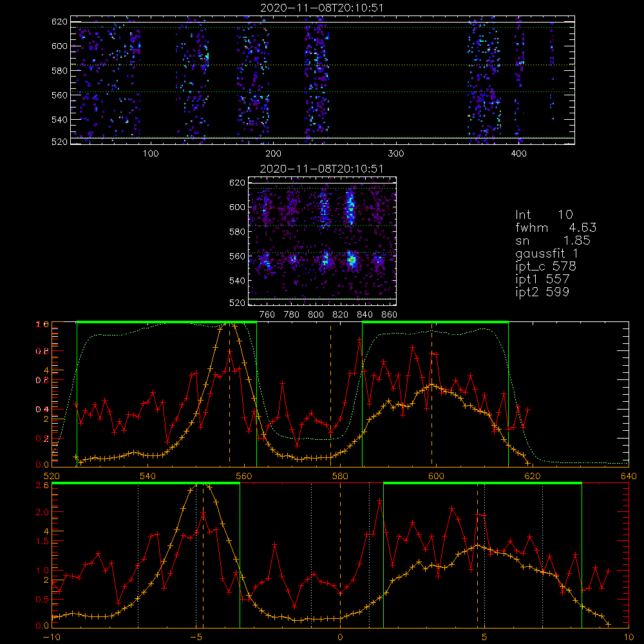The image size is (644, 644).
Task: Click y-axis label 560 on middle plot
Action: point(238,256)
